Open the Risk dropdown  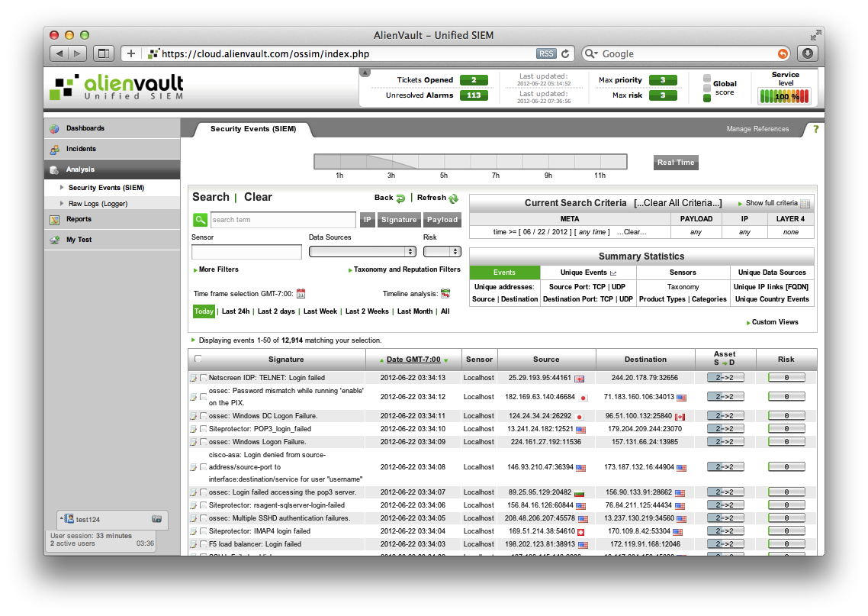(442, 251)
